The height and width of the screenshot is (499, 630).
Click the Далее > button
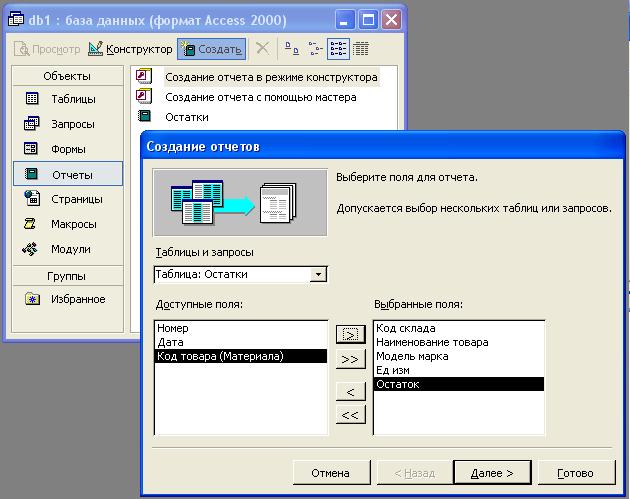(x=492, y=473)
